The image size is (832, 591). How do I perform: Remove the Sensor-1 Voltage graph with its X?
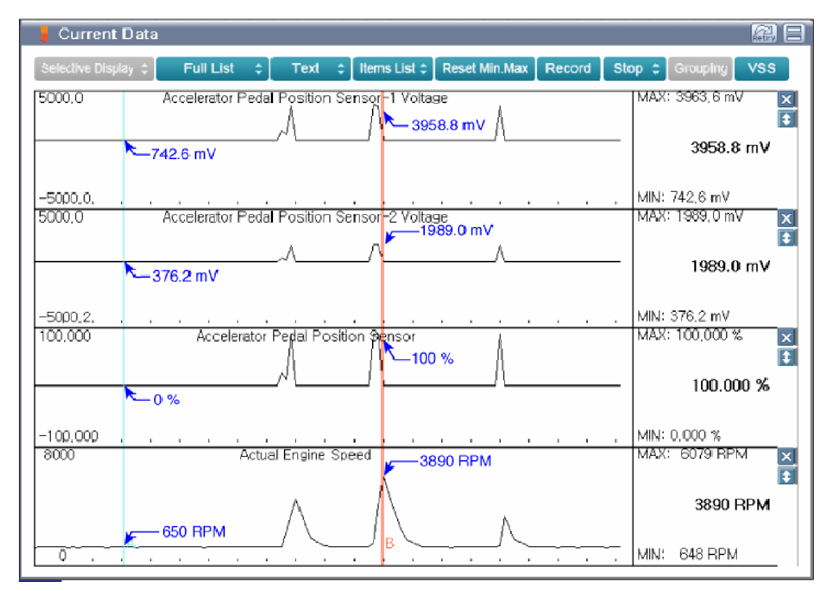click(x=786, y=101)
